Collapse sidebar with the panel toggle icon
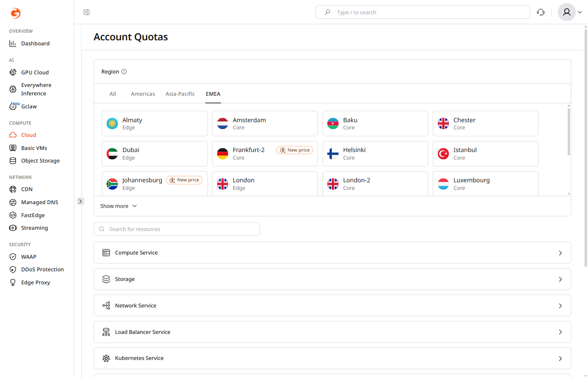Screen dimensions: 588x378 tap(87, 12)
